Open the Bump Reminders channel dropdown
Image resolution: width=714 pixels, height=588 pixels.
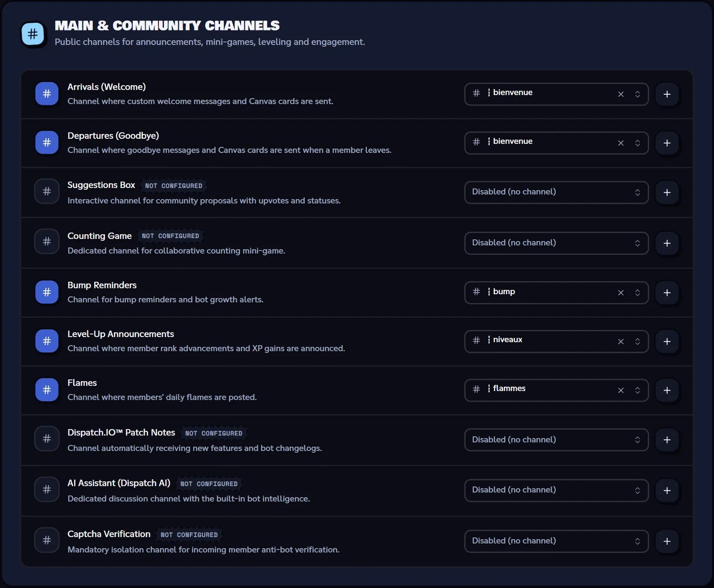tap(556, 292)
